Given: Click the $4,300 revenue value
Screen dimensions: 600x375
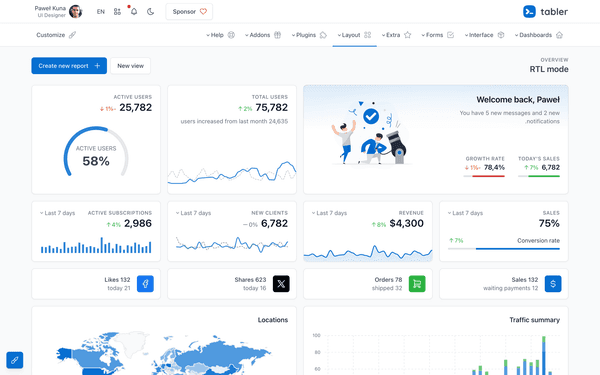Looking at the screenshot, I should tap(406, 223).
